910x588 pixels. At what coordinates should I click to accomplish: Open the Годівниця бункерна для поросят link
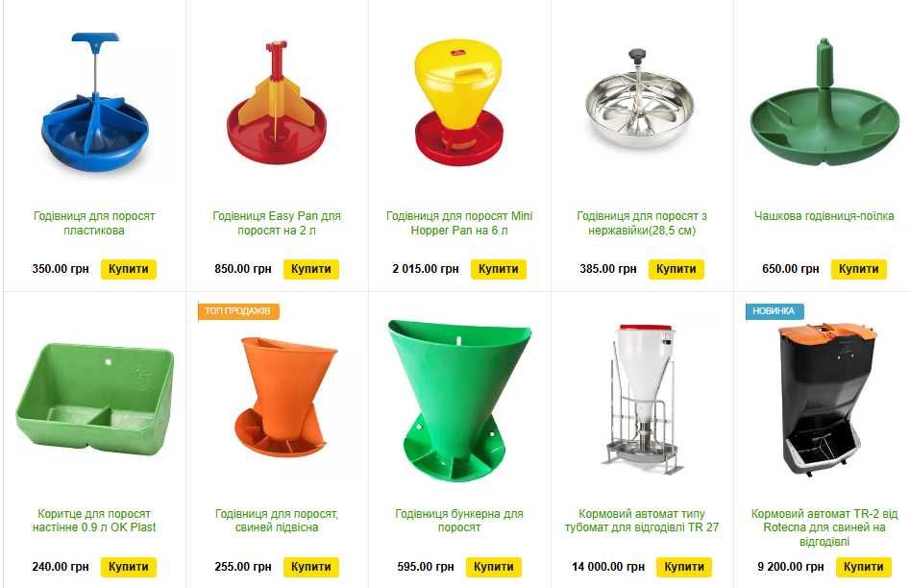pos(459,521)
